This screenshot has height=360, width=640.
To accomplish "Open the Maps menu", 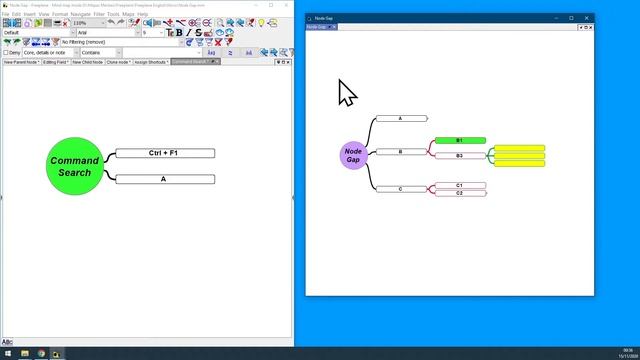I will [128, 14].
